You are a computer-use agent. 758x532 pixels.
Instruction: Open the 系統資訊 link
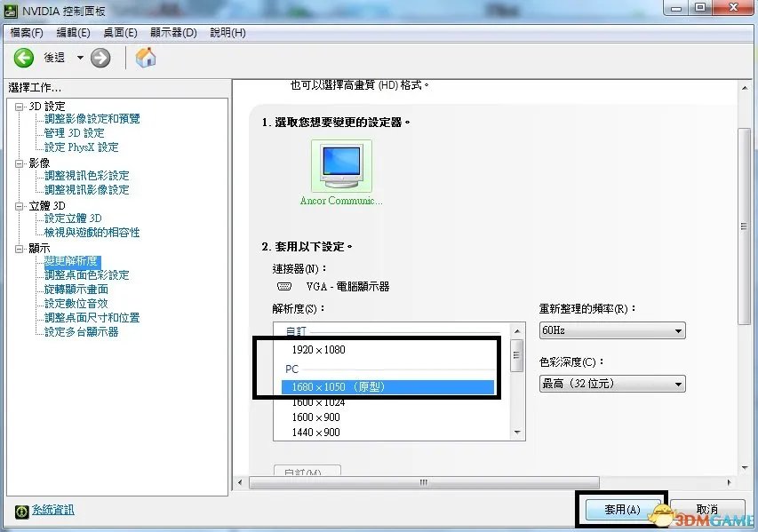click(x=53, y=510)
